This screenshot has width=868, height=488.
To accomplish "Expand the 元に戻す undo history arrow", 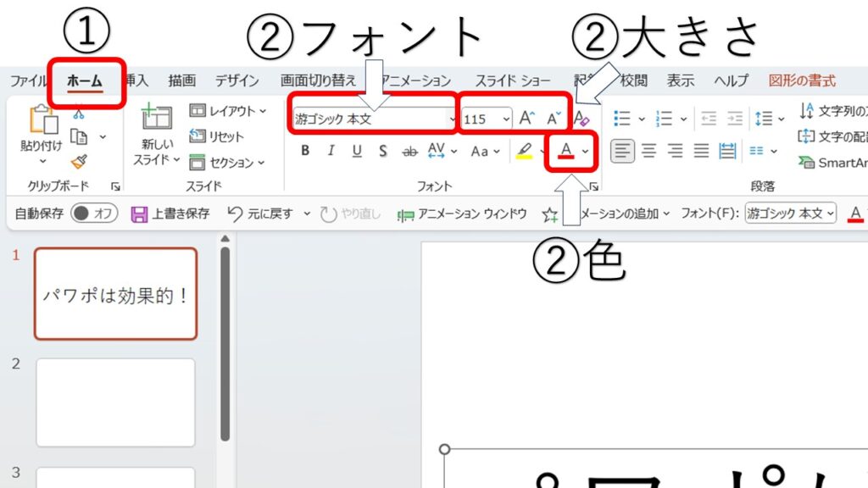I will coord(307,213).
